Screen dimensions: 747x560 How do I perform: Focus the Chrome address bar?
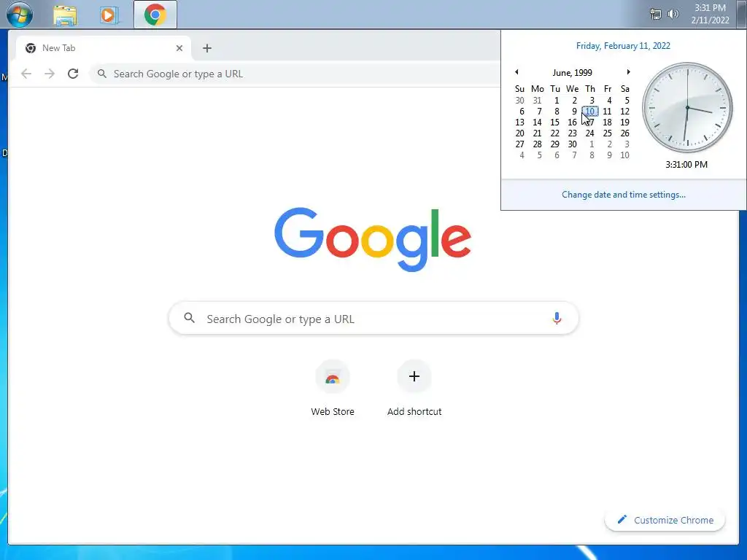(x=295, y=74)
